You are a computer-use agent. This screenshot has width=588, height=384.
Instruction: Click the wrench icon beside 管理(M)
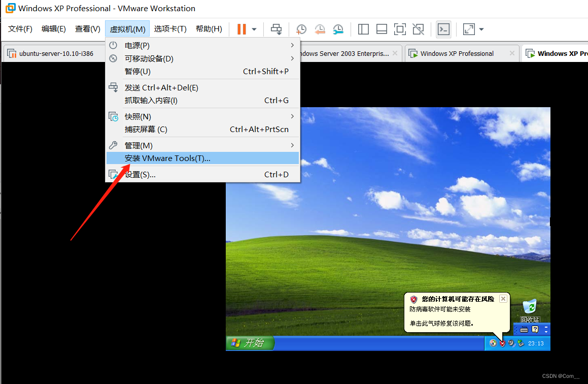113,145
